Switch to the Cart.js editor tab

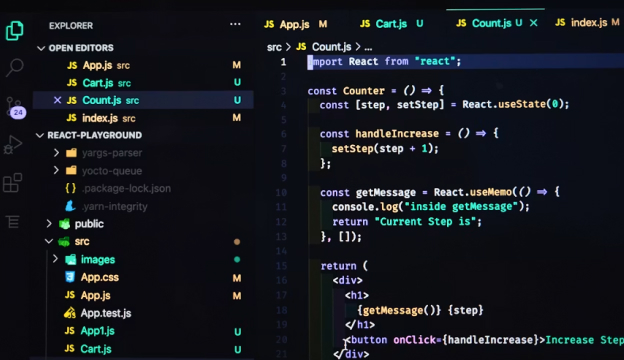[391, 24]
